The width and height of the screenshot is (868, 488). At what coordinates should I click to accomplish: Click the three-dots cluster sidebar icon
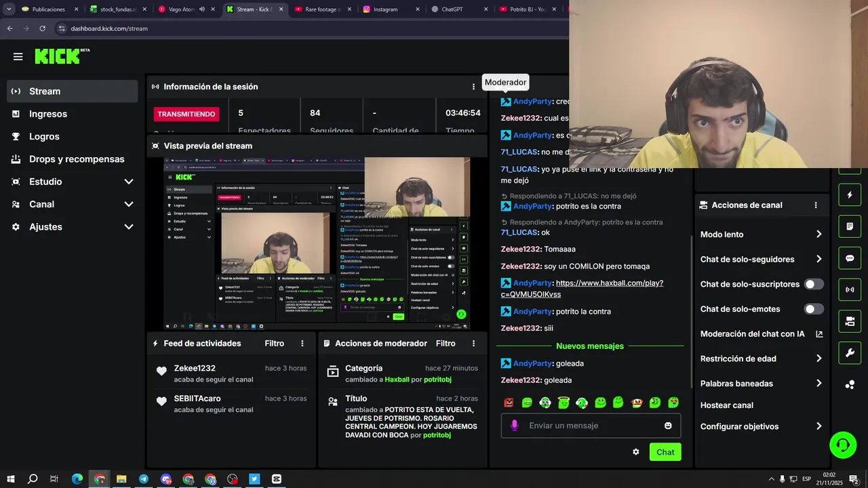pyautogui.click(x=850, y=385)
